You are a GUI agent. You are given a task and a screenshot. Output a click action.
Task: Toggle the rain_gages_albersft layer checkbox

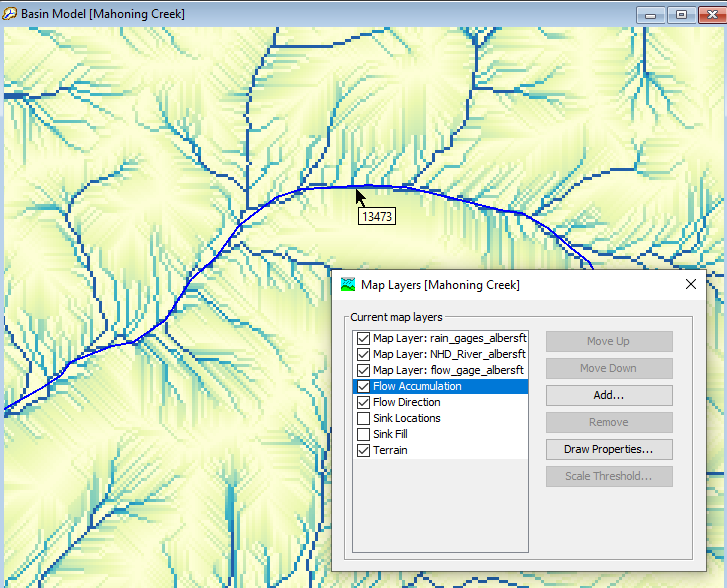[364, 339]
